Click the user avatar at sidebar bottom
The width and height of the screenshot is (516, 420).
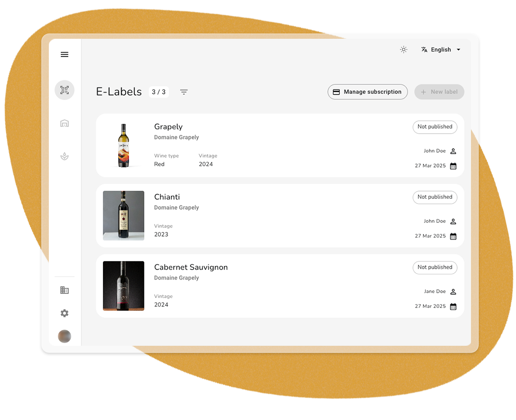[x=65, y=336]
